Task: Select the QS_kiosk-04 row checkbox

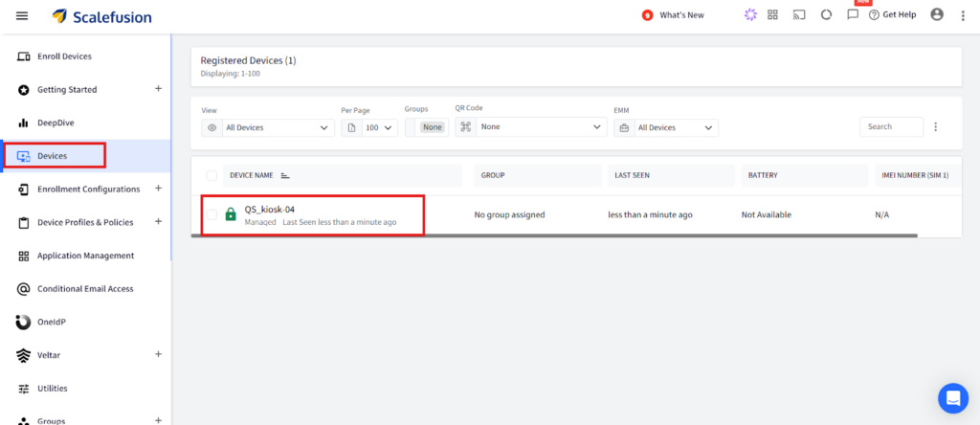Action: click(212, 214)
